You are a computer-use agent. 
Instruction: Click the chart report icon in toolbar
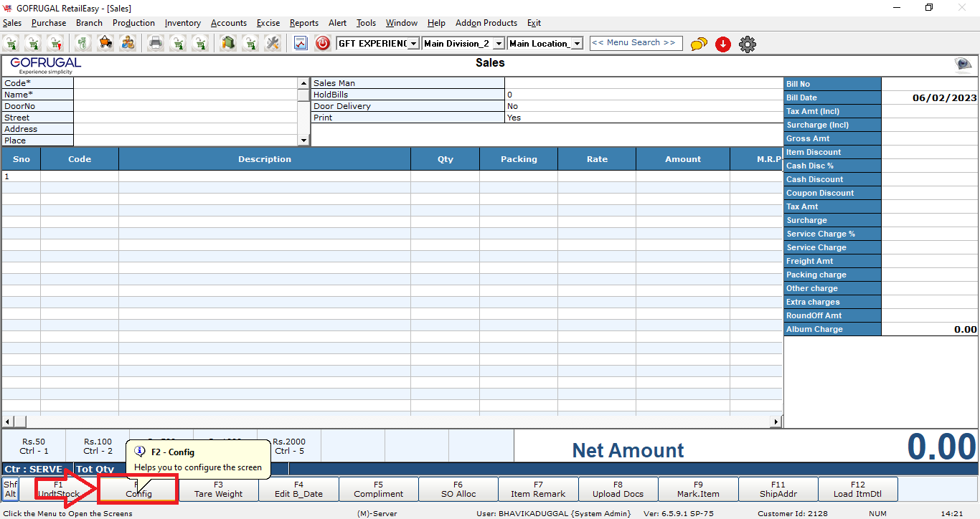click(x=301, y=44)
